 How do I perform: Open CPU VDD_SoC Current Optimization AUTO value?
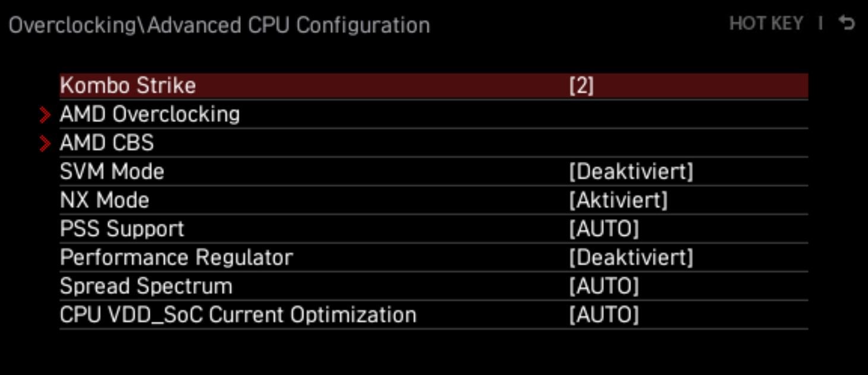click(x=603, y=315)
